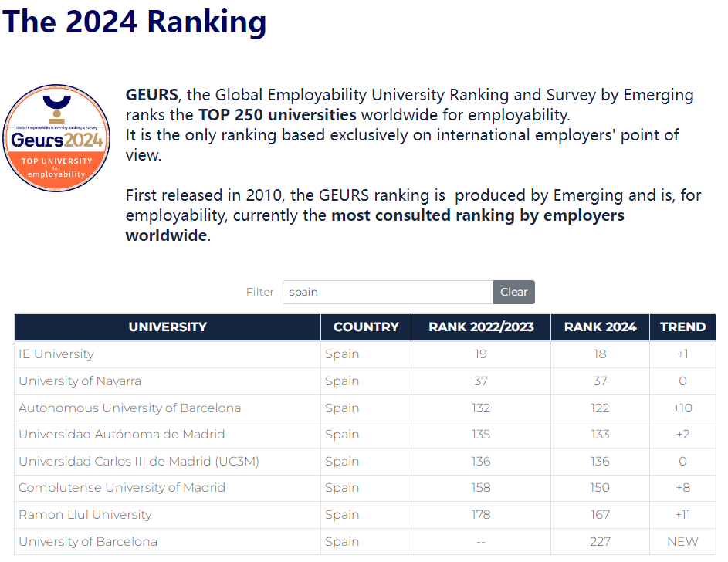The height and width of the screenshot is (562, 728).
Task: Sort table by Country column header
Action: [x=366, y=327]
